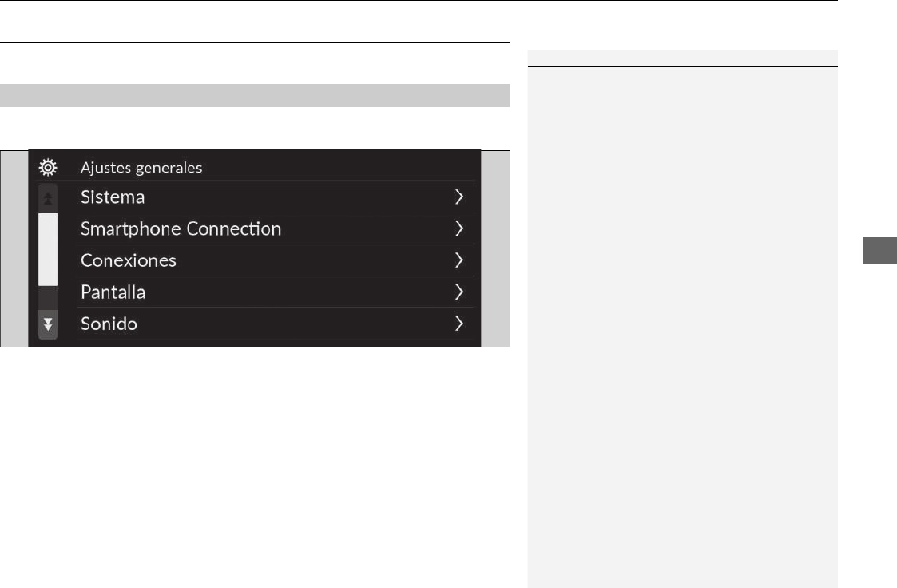Click the chevron beside Pantalla
The width and height of the screenshot is (897, 588).
click(458, 292)
